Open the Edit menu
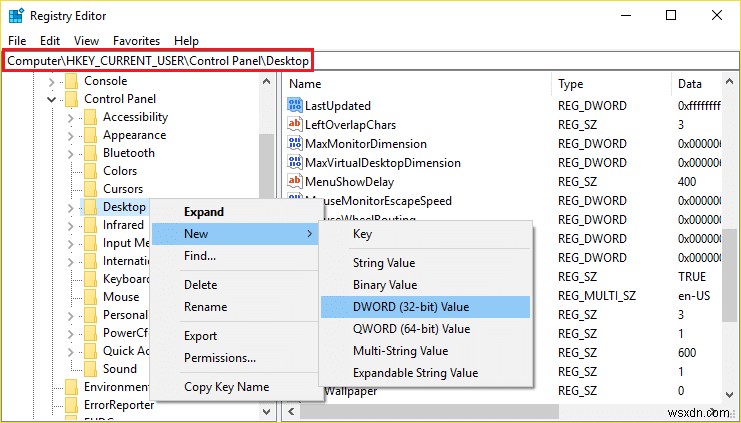Viewport: 741px width, 423px height. pos(50,41)
